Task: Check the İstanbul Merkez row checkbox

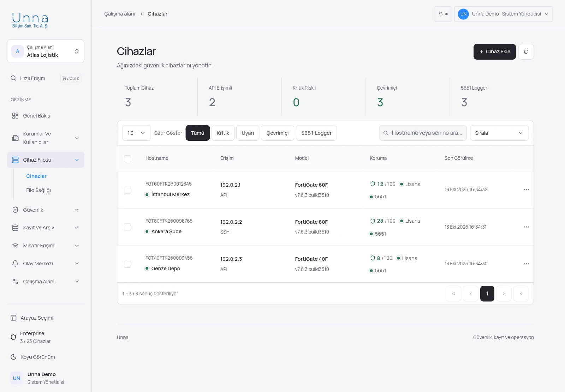Action: pyautogui.click(x=127, y=190)
